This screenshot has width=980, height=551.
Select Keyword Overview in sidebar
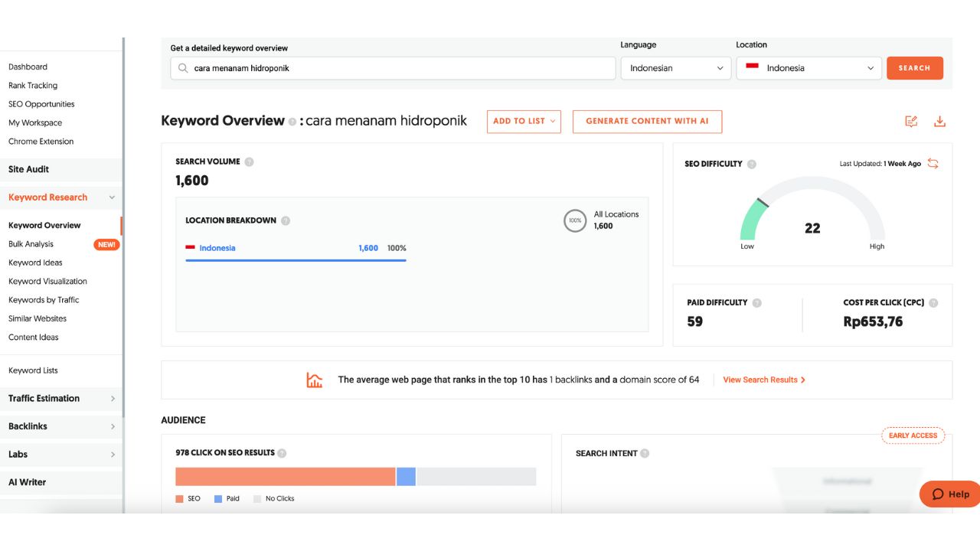[x=44, y=226]
